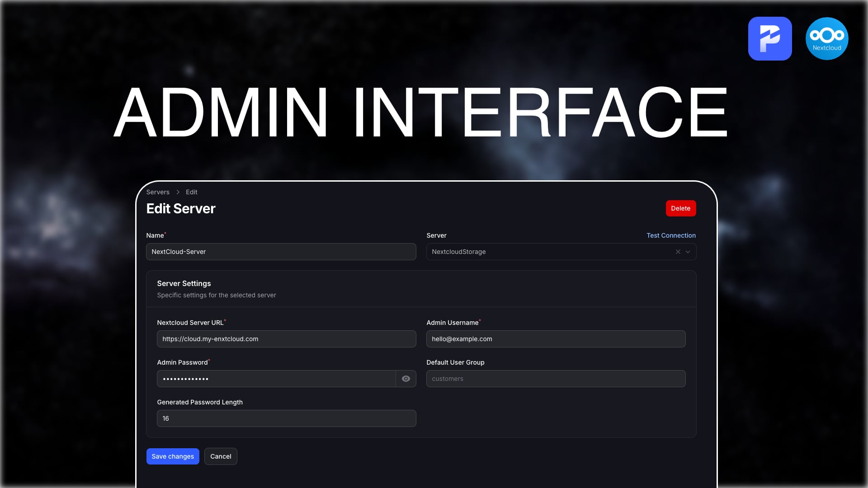Clear the NextcloudStorage selection with X
Screen dimensions: 868x488
coord(678,252)
